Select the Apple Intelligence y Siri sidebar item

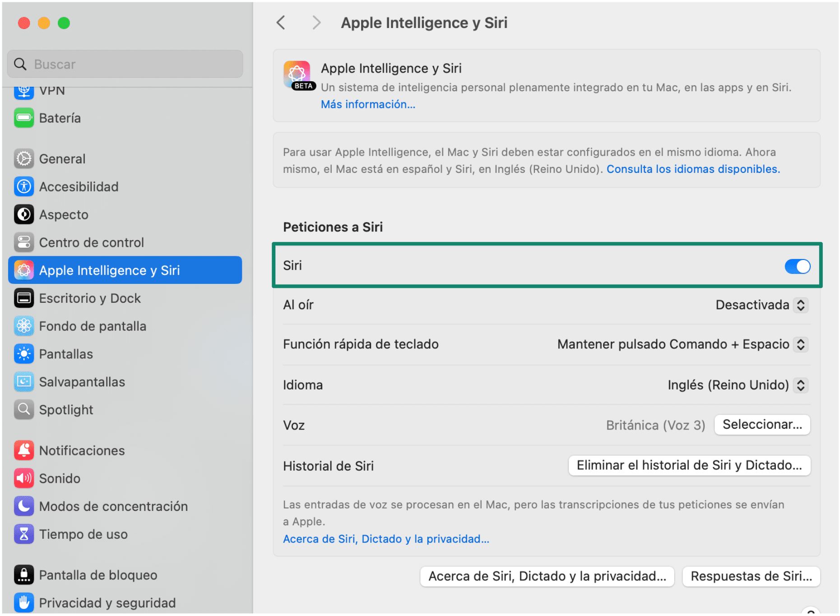110,270
